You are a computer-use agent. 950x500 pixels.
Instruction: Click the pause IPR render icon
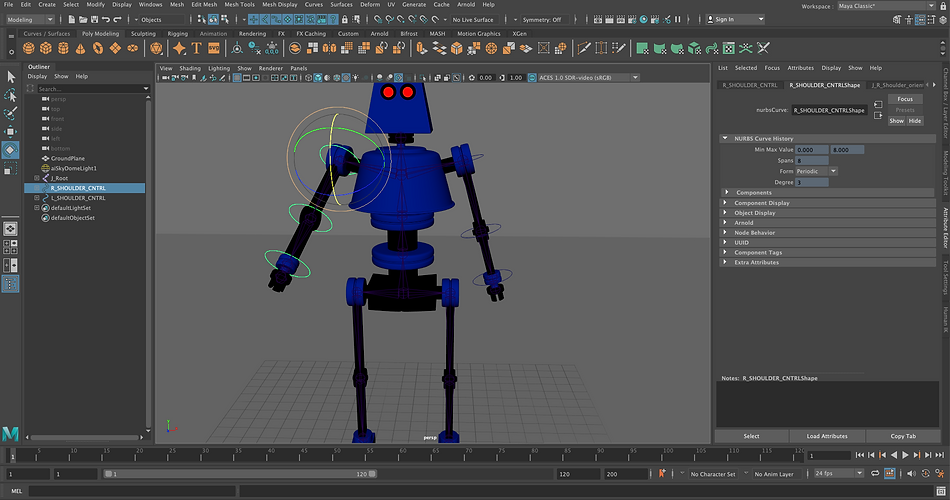click(678, 19)
